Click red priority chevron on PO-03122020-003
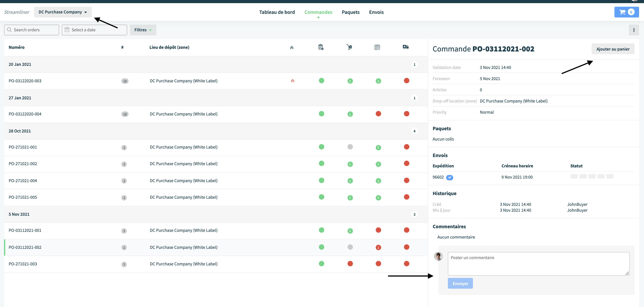The image size is (644, 307). pos(292,81)
